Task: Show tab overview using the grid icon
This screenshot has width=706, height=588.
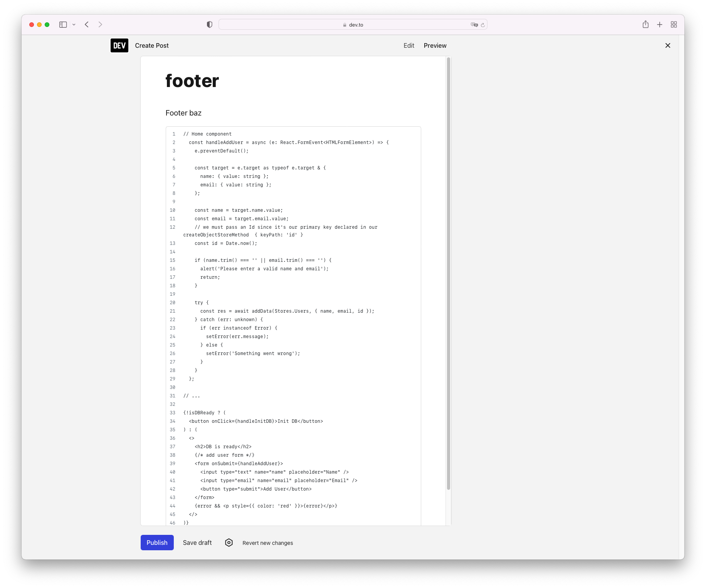Action: 674,24
